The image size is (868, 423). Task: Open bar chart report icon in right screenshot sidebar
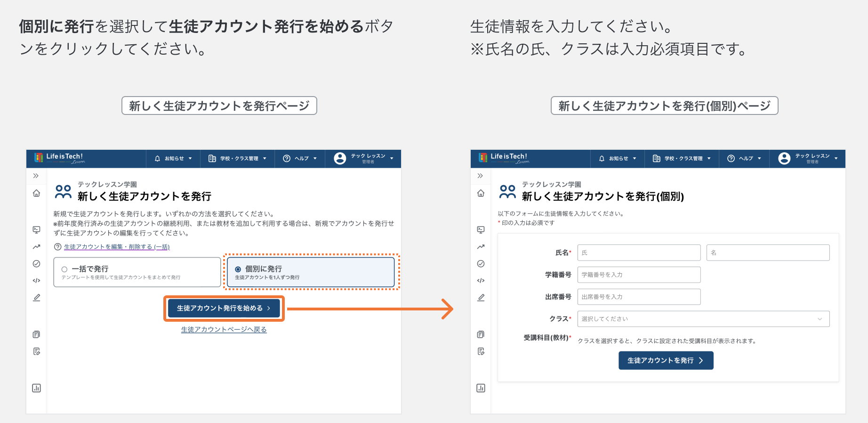tap(481, 388)
